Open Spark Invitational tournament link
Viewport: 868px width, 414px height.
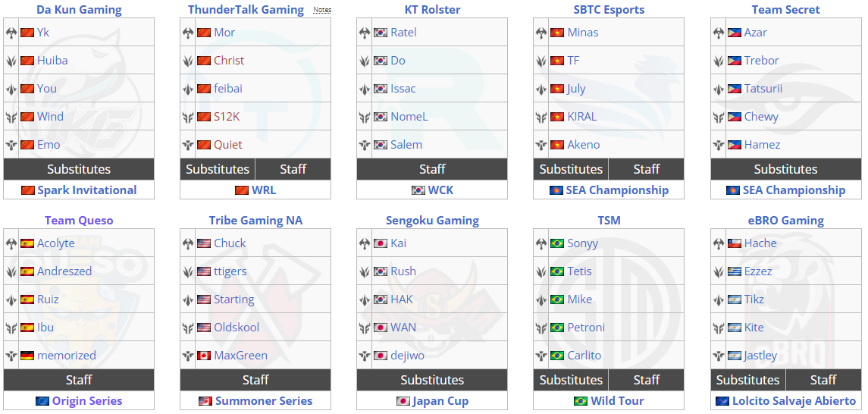pyautogui.click(x=87, y=190)
